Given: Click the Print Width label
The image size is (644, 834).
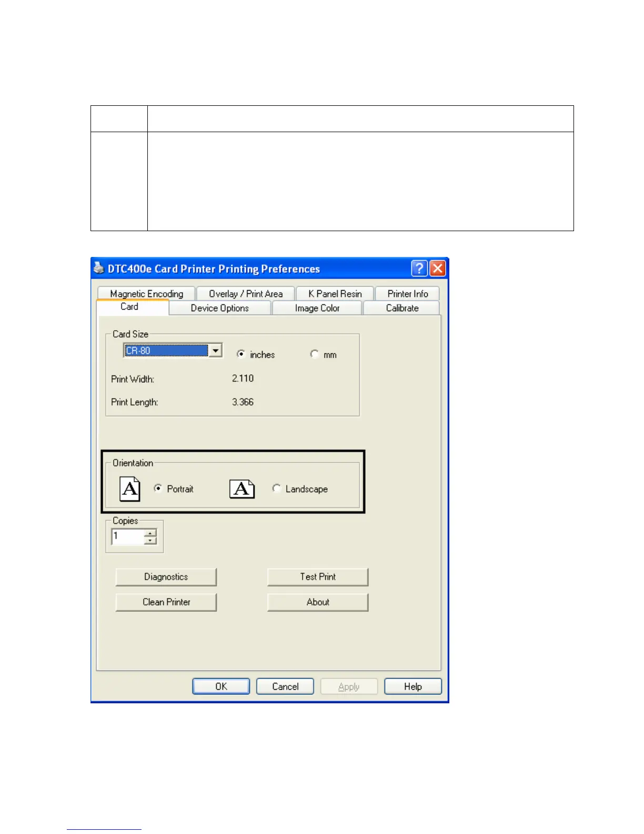Looking at the screenshot, I should [x=133, y=379].
